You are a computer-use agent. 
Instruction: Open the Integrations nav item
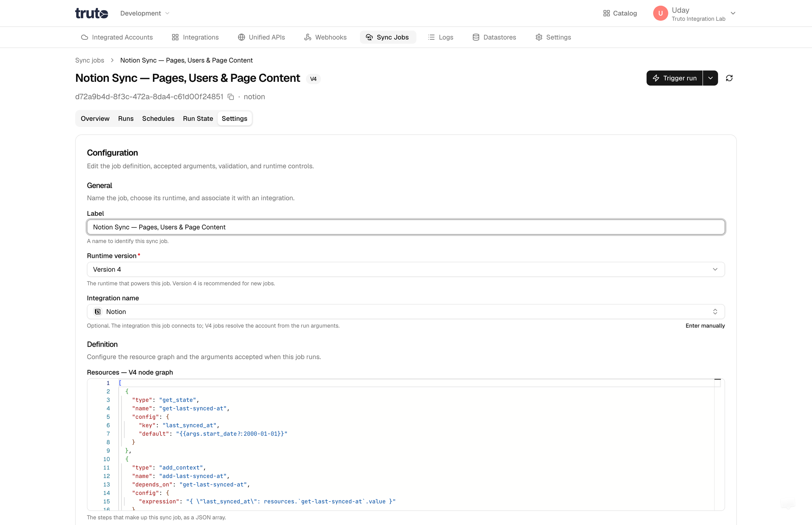pos(195,37)
